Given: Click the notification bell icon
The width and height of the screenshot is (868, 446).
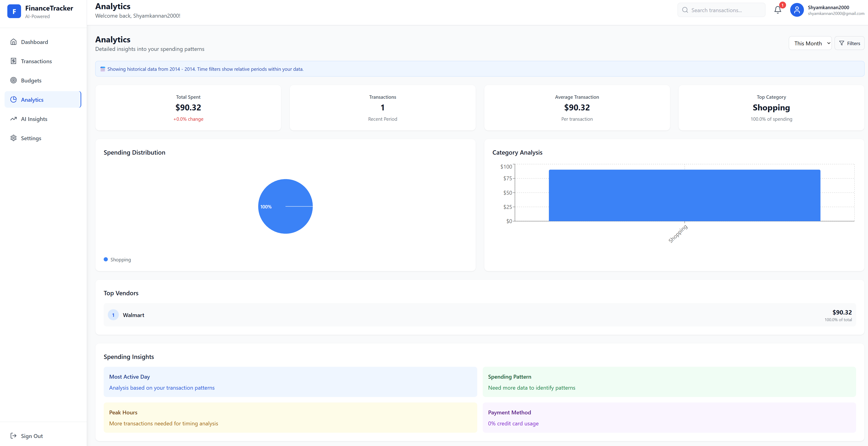Looking at the screenshot, I should (777, 10).
